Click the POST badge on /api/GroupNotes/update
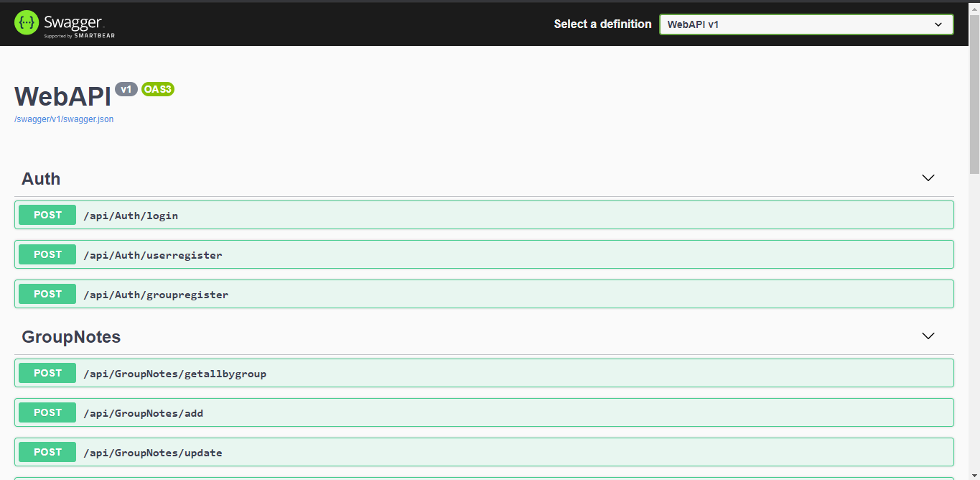This screenshot has width=980, height=480. (x=47, y=452)
